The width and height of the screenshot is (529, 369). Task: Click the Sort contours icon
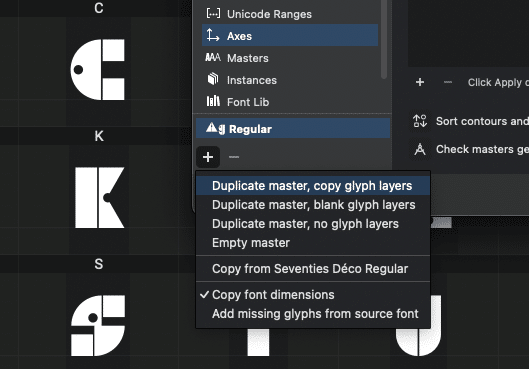pos(420,121)
